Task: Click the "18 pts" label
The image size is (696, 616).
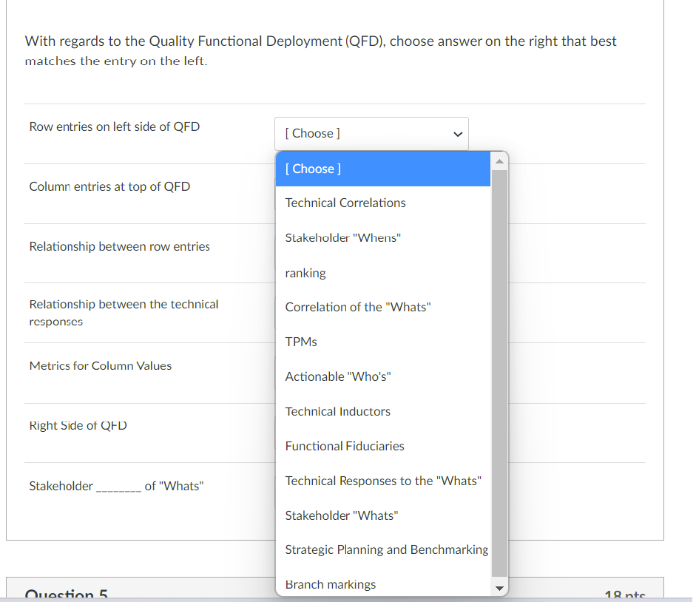Action: tap(625, 595)
